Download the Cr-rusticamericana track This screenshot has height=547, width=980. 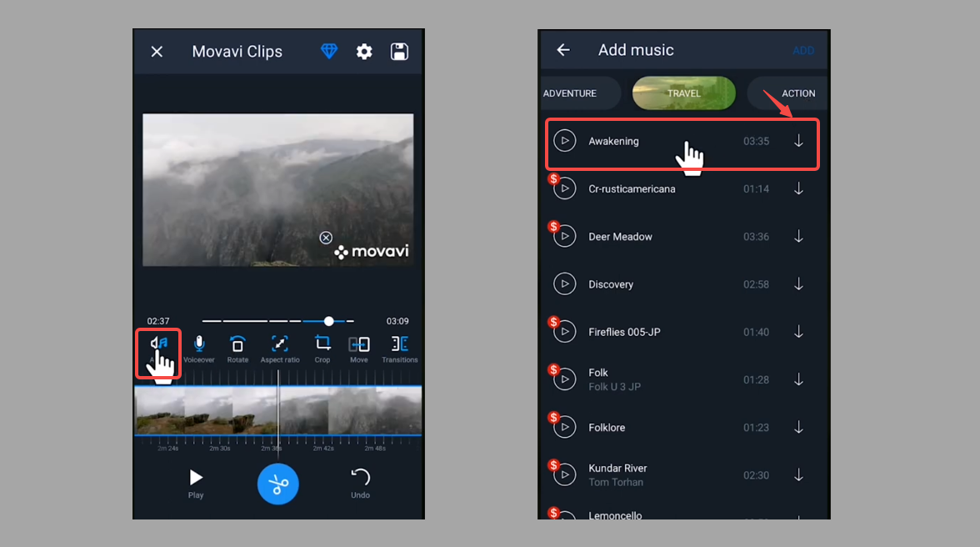tap(798, 188)
